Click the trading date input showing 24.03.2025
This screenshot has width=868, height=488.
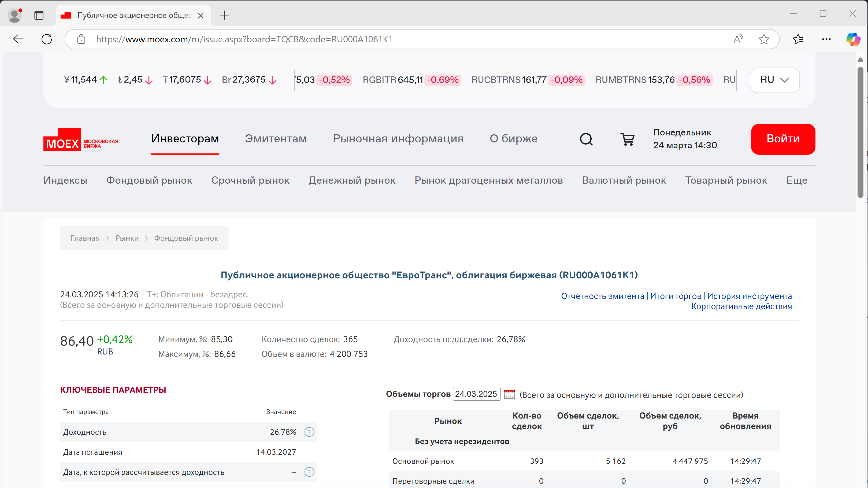point(476,394)
